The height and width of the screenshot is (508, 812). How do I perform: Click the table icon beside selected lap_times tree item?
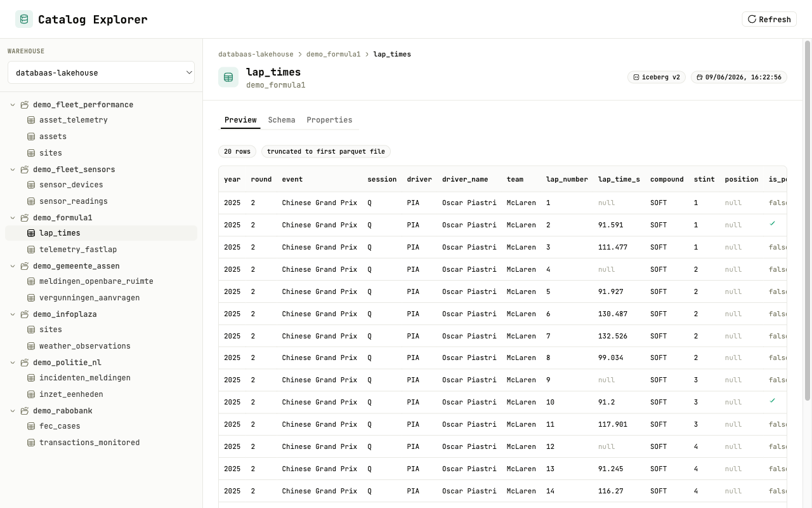tap(31, 233)
